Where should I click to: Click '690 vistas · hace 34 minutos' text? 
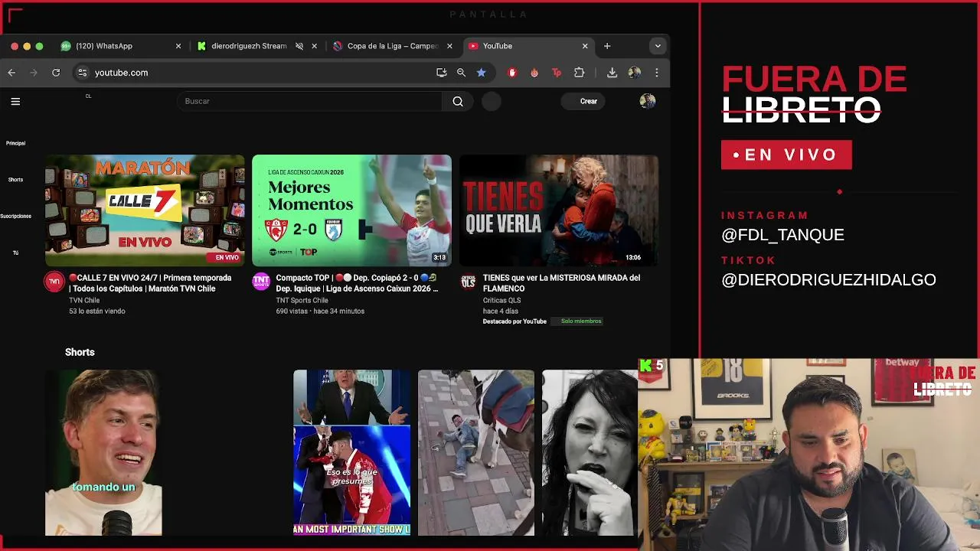pos(320,311)
